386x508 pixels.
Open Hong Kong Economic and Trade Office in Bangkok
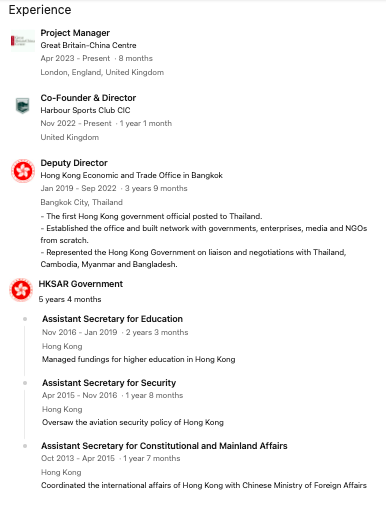point(132,175)
